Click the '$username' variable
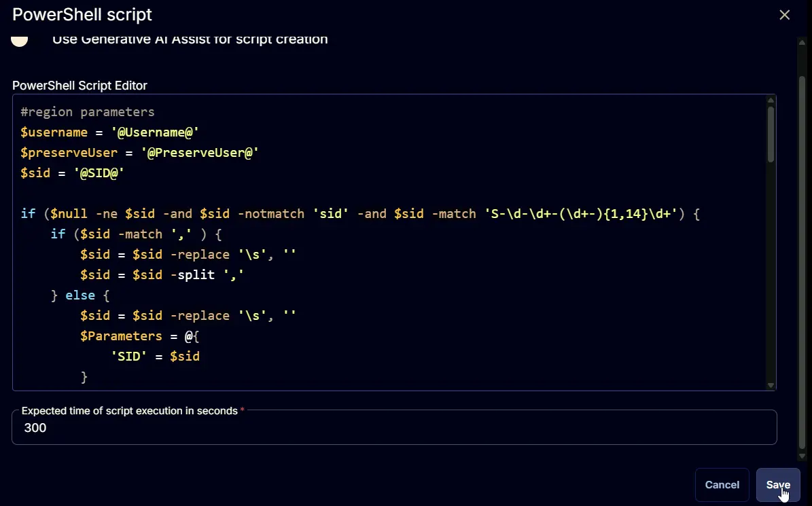812x506 pixels. (x=54, y=132)
